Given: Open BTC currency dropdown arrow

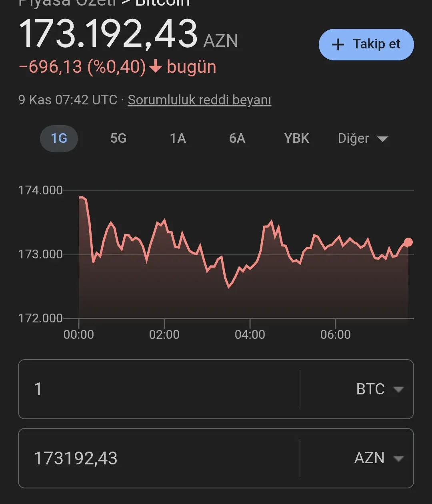Looking at the screenshot, I should pos(398,389).
